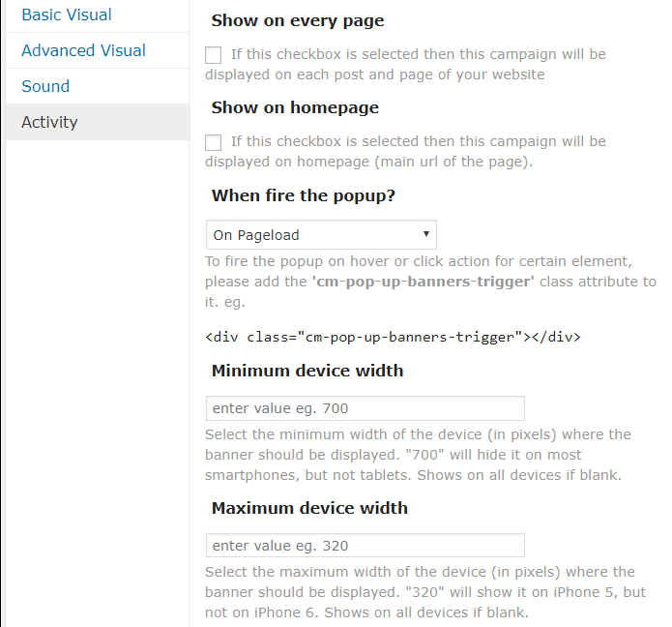Open the On Pageload dropdown
This screenshot has width=672, height=627.
321,234
